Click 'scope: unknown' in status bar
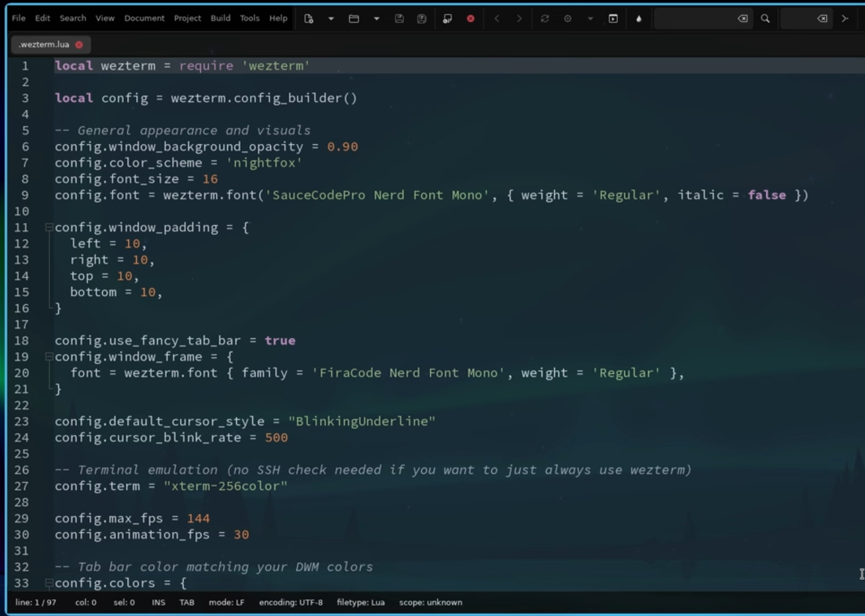This screenshot has width=865, height=616. tap(431, 602)
